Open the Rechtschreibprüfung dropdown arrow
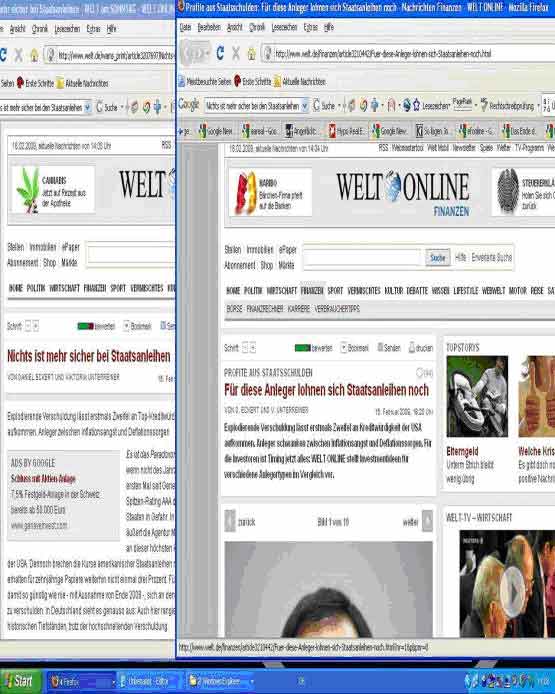 (x=538, y=106)
